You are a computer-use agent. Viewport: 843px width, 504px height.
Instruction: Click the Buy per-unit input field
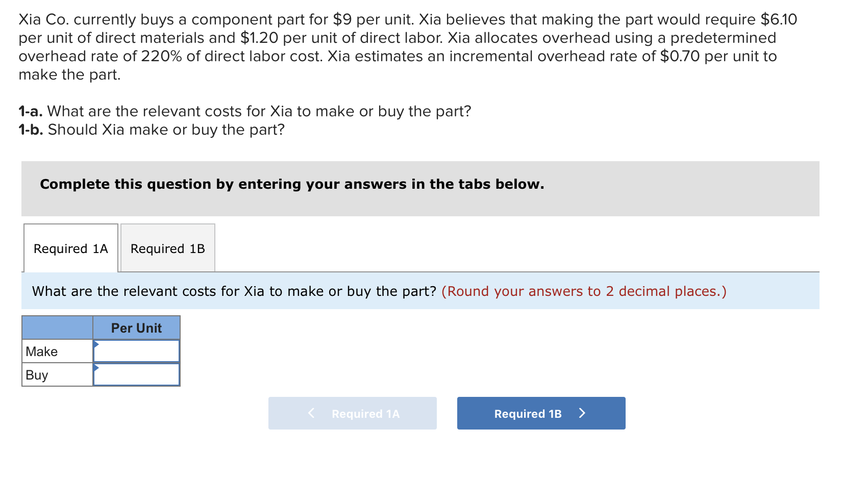click(x=136, y=375)
